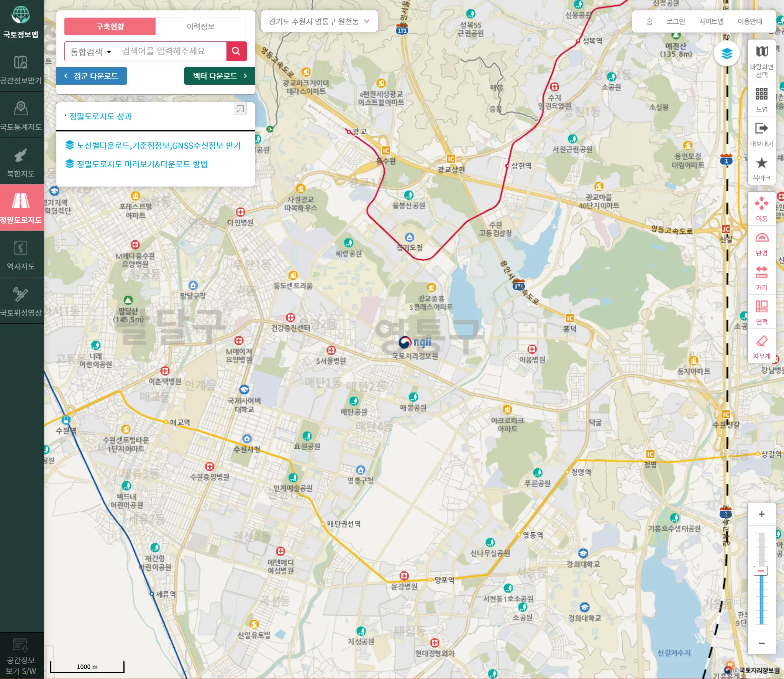The image size is (784, 679).
Task: Select the 면적 area measure tool
Action: click(x=761, y=312)
